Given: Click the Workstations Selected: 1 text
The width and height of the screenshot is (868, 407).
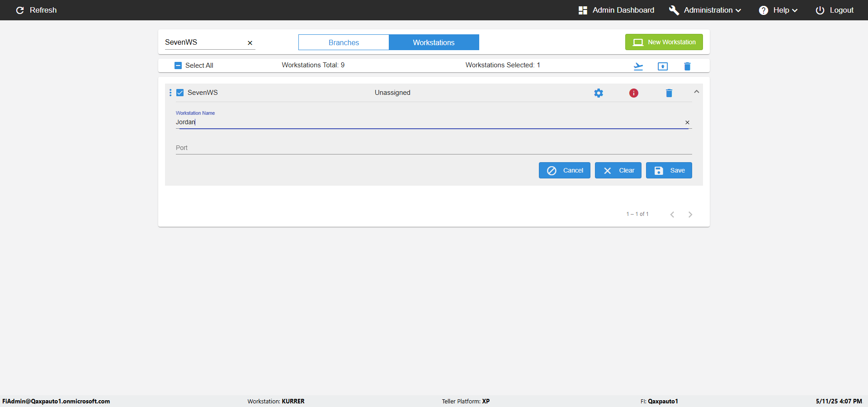Looking at the screenshot, I should pos(503,65).
